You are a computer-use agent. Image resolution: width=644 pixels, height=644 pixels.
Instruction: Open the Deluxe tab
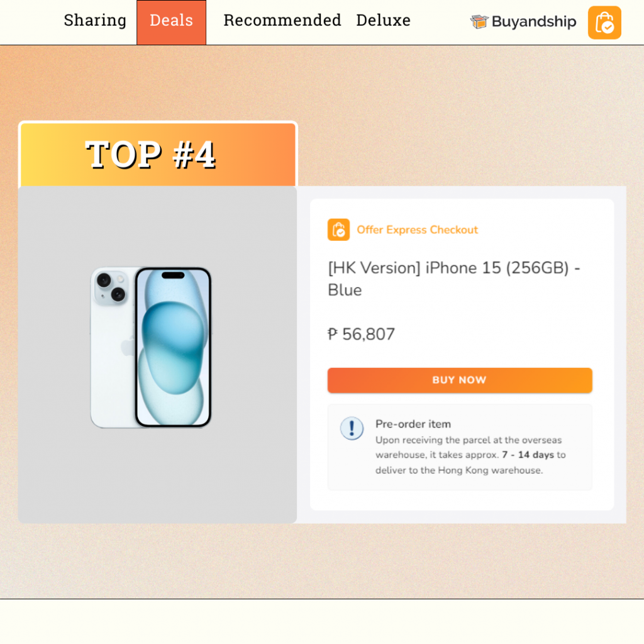tap(383, 20)
